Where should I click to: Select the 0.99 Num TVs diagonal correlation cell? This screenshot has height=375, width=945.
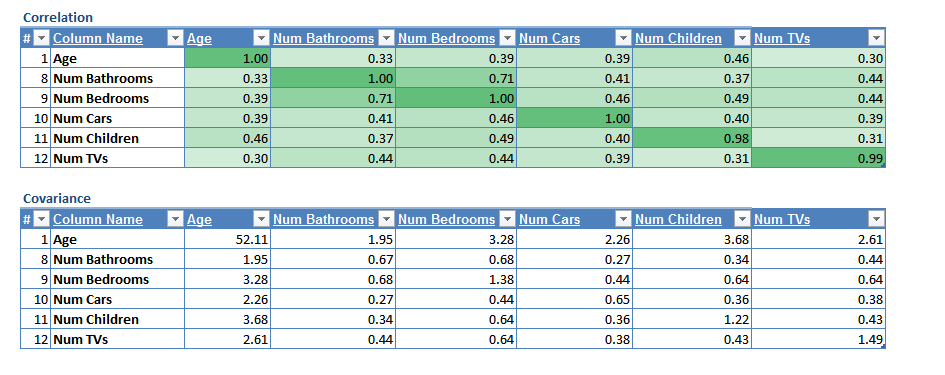click(818, 159)
